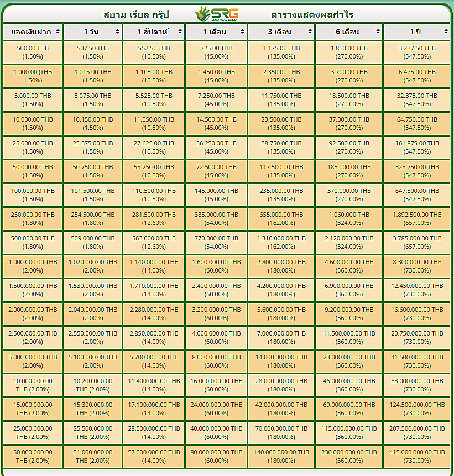Sort by the 3 เดือน column arrows
The height and width of the screenshot is (476, 454).
click(310, 32)
